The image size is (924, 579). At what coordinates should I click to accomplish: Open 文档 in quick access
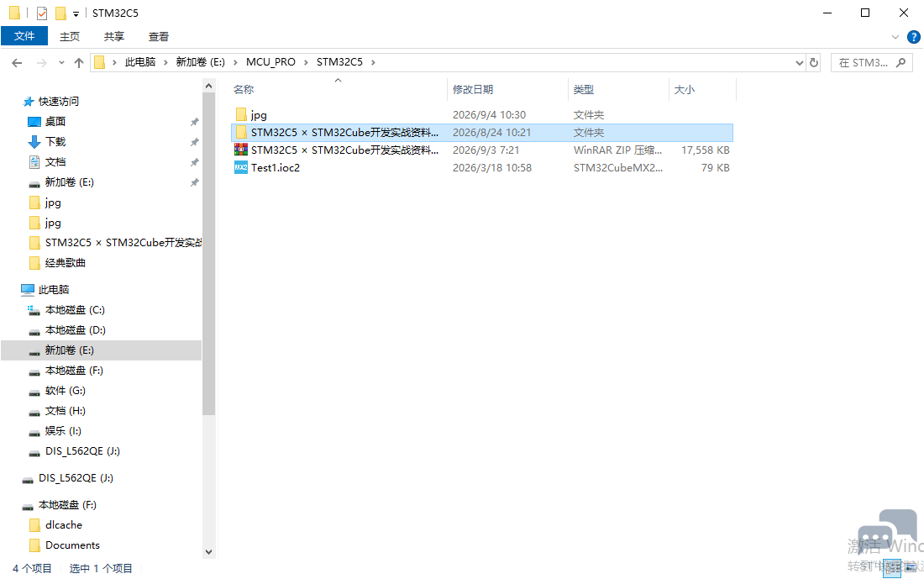[55, 161]
